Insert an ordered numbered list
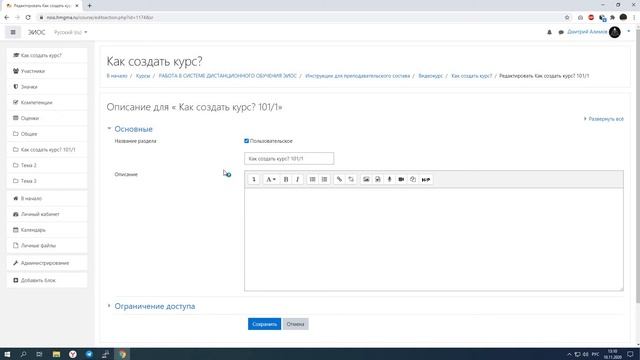This screenshot has width=640, height=360. pos(324,180)
